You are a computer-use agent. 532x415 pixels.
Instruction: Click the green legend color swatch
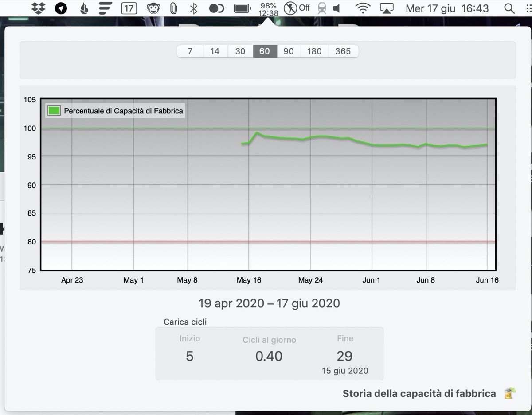(x=54, y=111)
